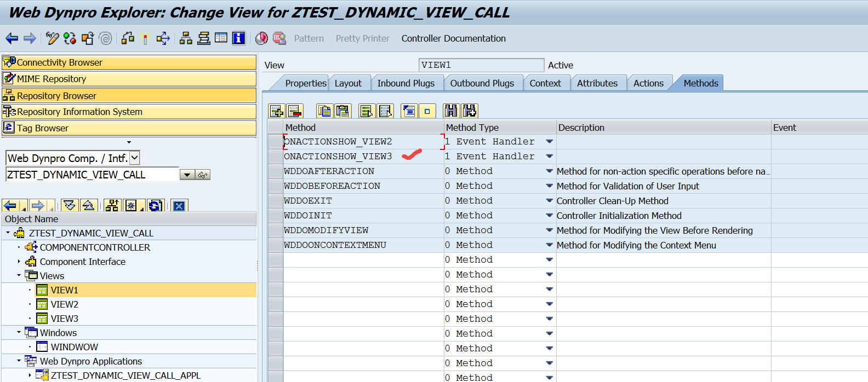Select row of ONACTIONSHOW_VIEW3 via row selector
The width and height of the screenshot is (868, 382).
pyautogui.click(x=275, y=157)
